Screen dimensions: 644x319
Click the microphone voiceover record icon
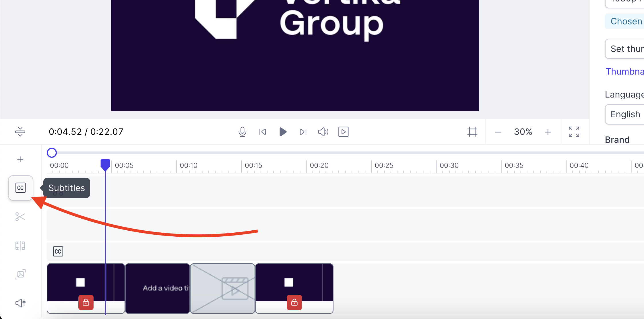click(x=242, y=132)
